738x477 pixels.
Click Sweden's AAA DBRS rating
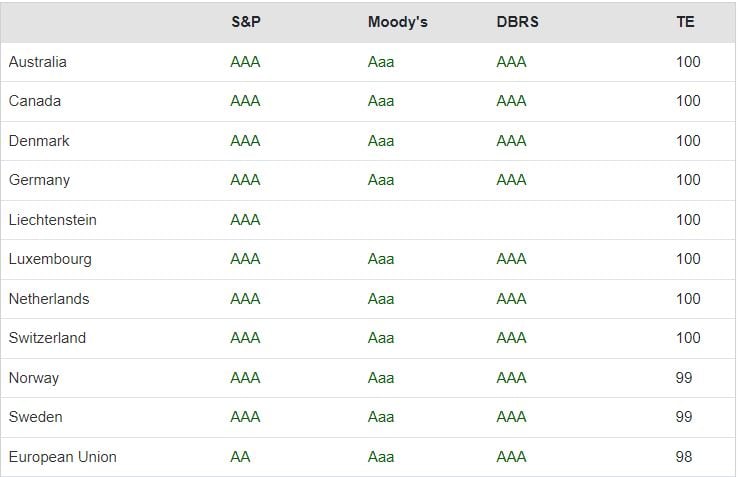click(x=511, y=417)
